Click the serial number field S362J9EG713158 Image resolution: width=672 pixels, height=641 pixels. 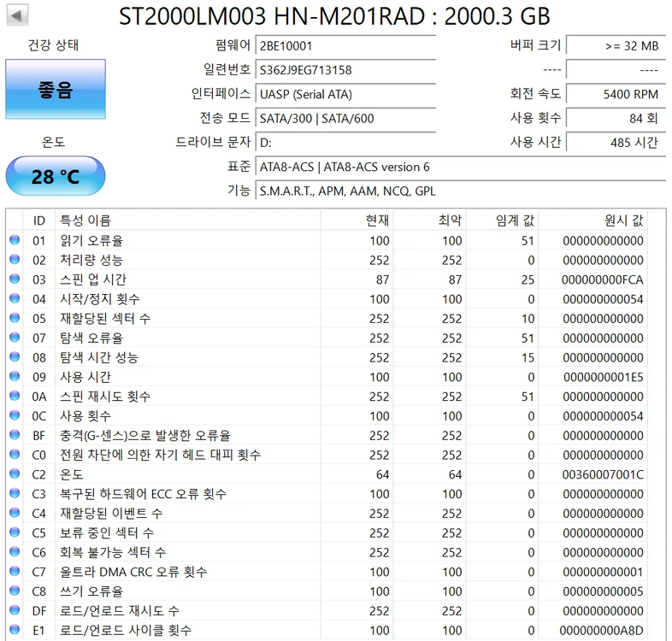tap(345, 70)
